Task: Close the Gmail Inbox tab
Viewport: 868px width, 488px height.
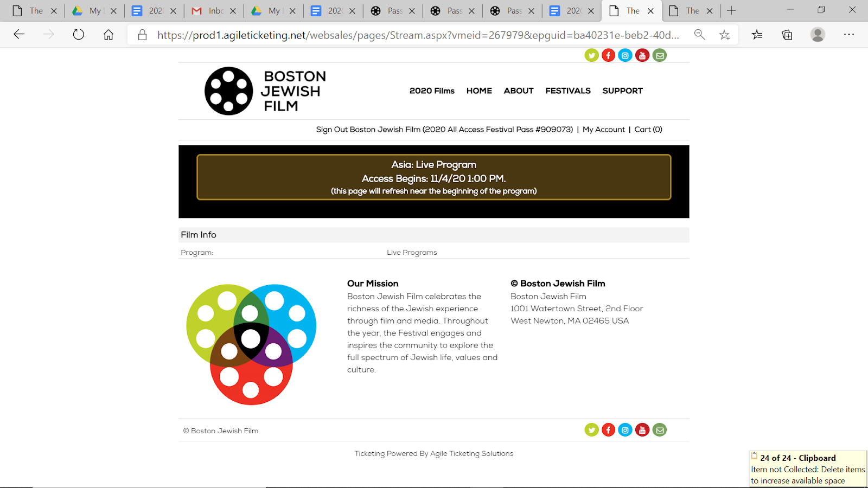Action: coord(233,11)
